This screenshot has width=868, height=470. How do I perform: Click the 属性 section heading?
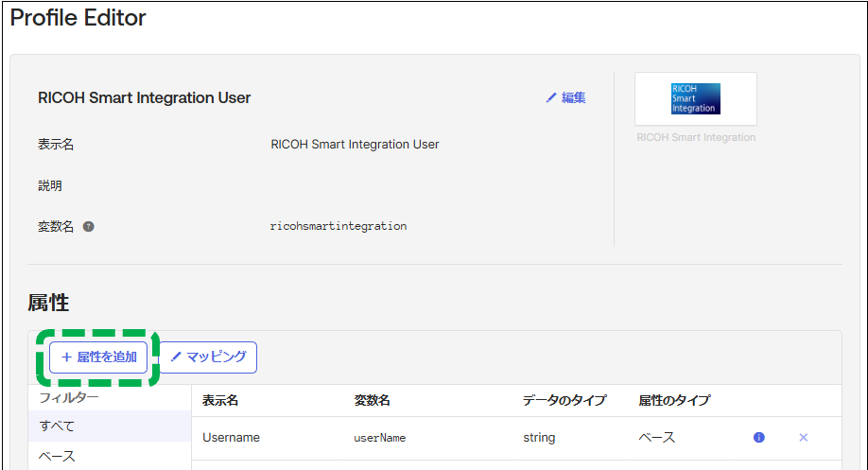pos(48,303)
